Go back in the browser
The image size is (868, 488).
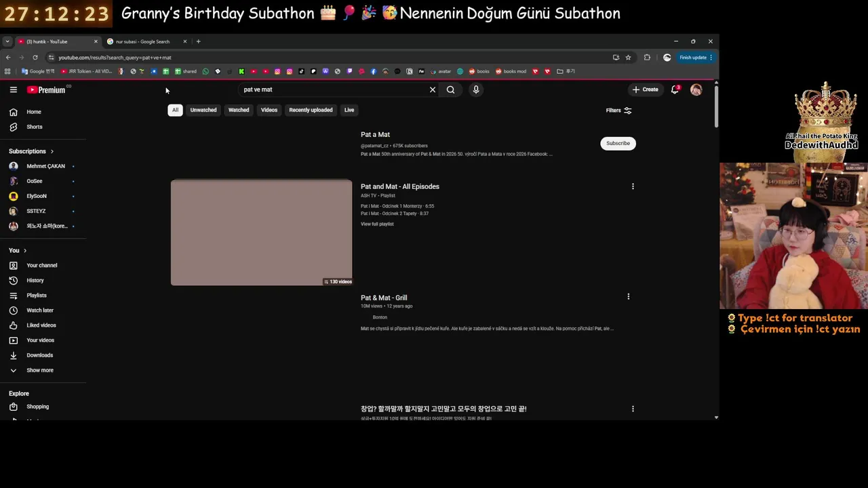point(8,58)
